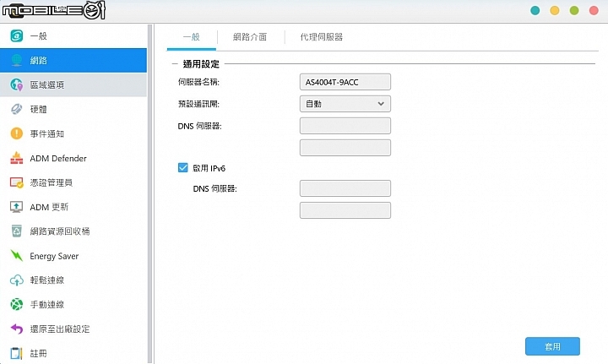The width and height of the screenshot is (608, 364).
Task: Open 手動連線 manual connect icon
Action: pyautogui.click(x=16, y=304)
